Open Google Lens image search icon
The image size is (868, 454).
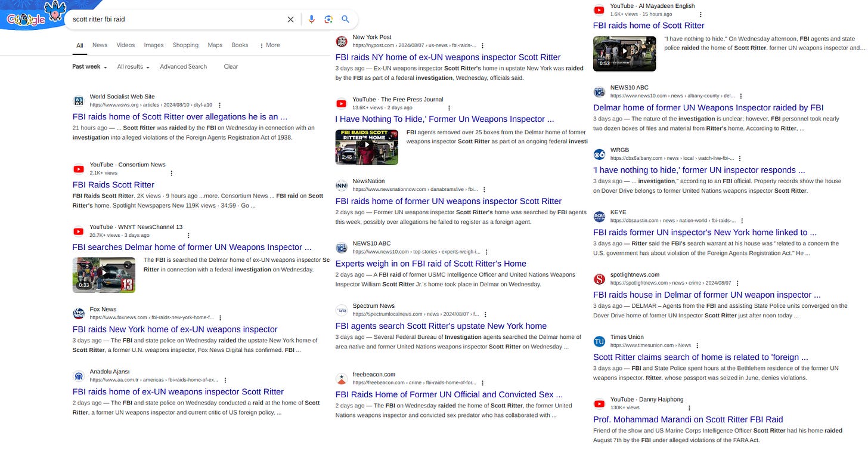[x=328, y=19]
